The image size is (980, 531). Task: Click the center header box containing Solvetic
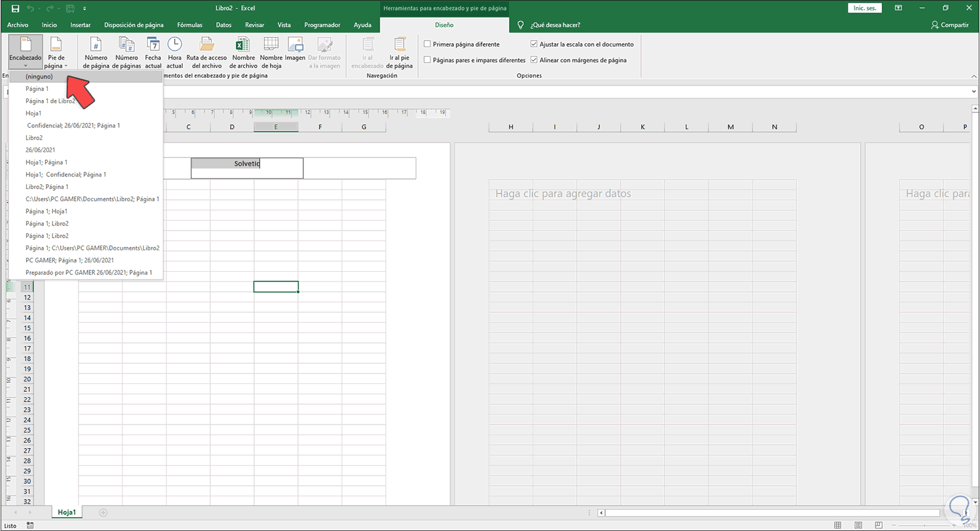tap(247, 168)
